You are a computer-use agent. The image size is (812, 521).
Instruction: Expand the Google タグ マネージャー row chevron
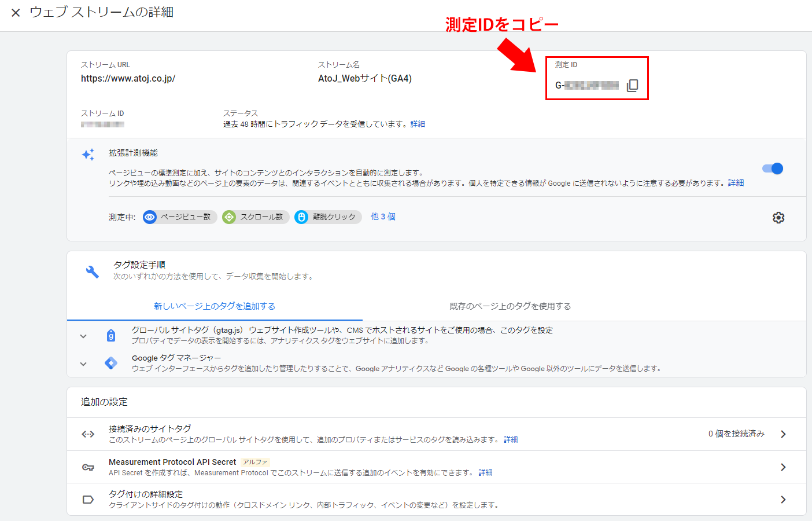coord(83,364)
